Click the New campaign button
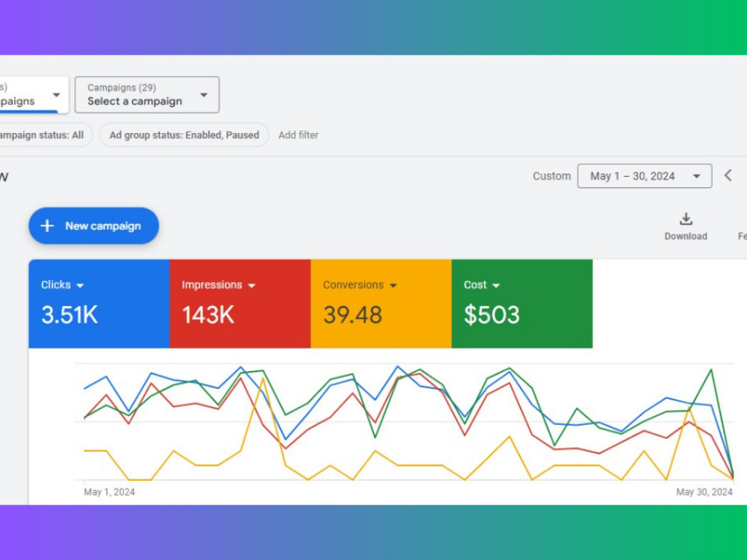747x560 pixels. point(94,225)
